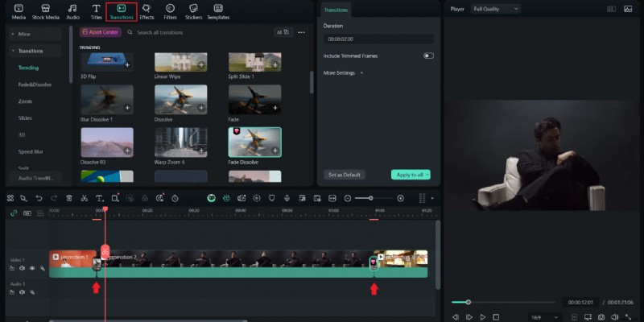Click the split scissors icon in timeline toolbar
The height and width of the screenshot is (322, 644).
point(85,198)
